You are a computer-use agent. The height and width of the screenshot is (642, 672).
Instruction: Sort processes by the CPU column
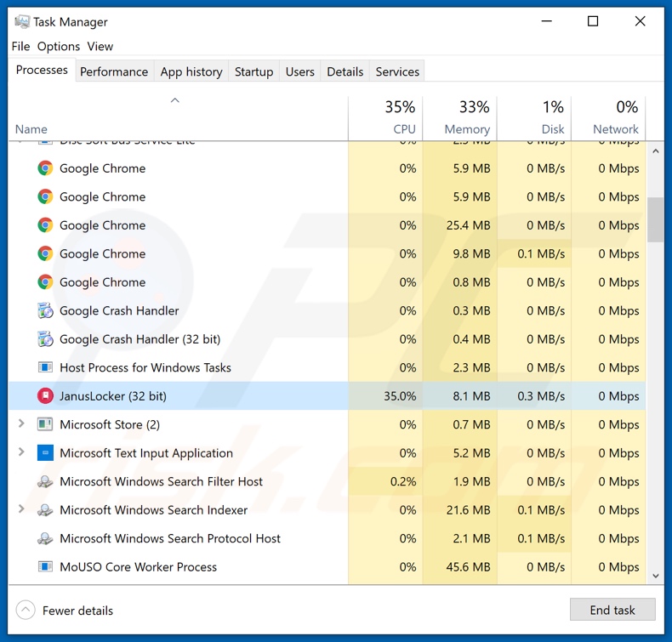385,118
